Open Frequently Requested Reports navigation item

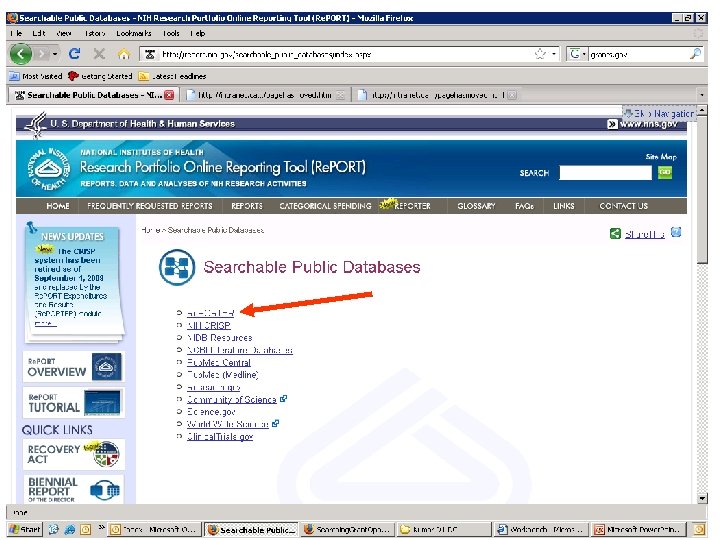click(150, 206)
